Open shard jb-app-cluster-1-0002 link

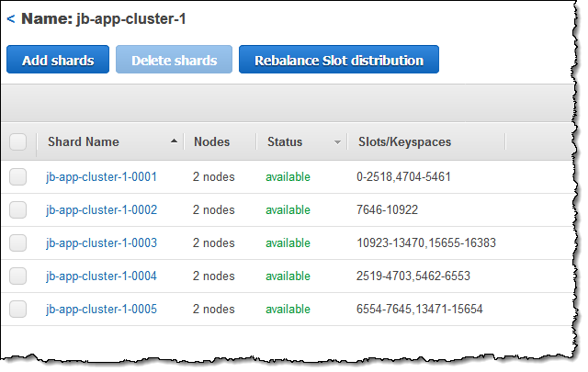[101, 210]
